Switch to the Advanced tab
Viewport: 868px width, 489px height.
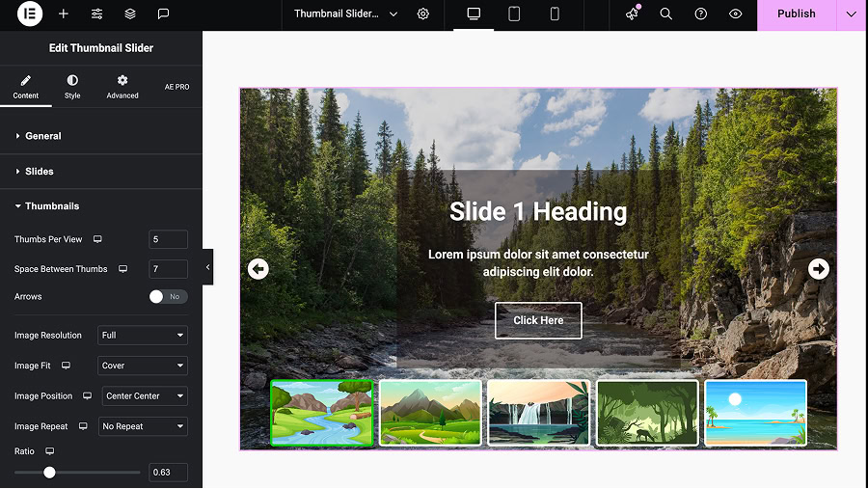coord(122,88)
